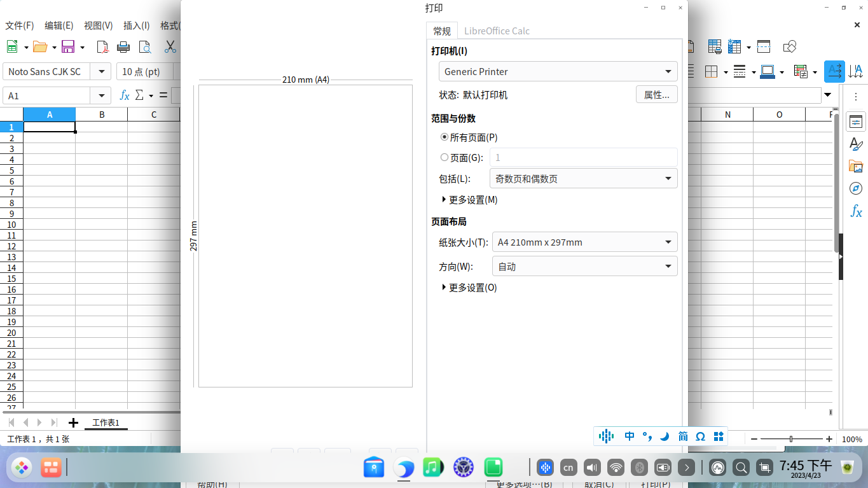Click the page number input field
Image resolution: width=868 pixels, height=488 pixels.
click(584, 157)
